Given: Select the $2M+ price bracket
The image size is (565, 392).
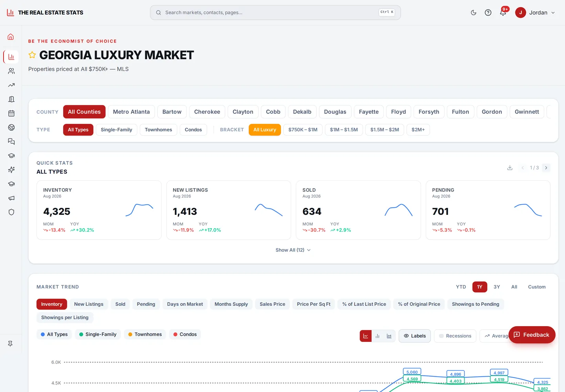Looking at the screenshot, I should pyautogui.click(x=418, y=130).
